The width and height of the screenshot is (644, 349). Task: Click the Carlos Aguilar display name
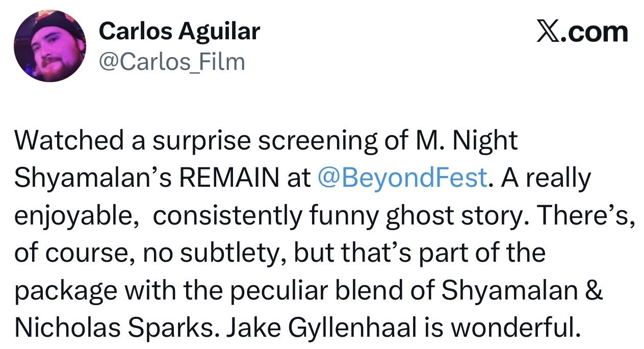tap(179, 32)
